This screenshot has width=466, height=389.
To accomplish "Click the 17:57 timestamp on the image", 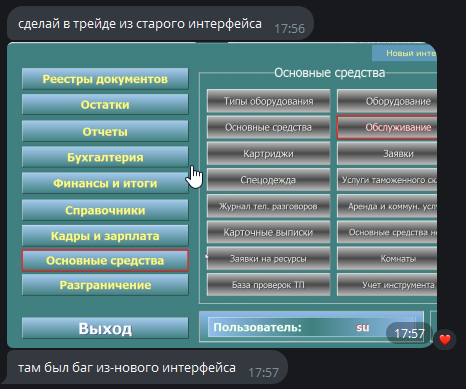I will (x=409, y=333).
